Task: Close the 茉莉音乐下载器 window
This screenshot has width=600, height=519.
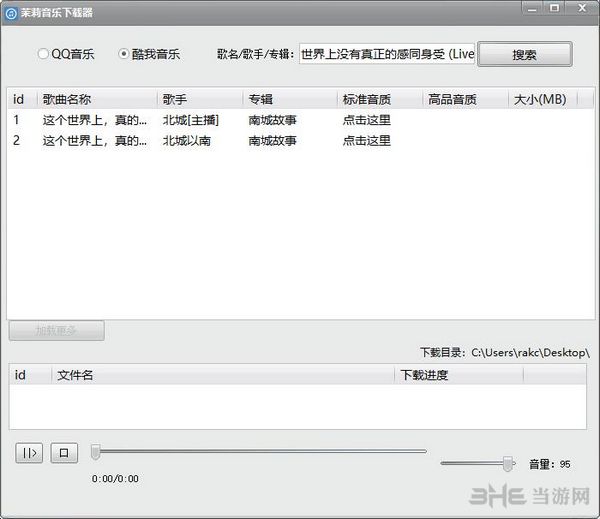Action: 582,8
